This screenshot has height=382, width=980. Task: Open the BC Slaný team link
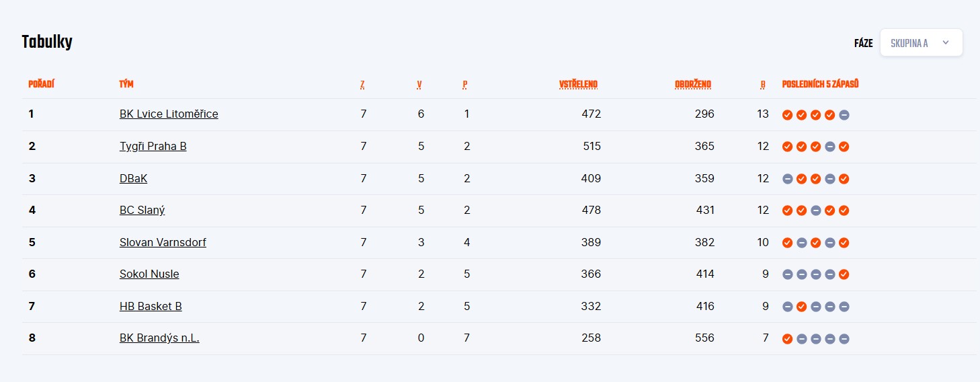(142, 210)
